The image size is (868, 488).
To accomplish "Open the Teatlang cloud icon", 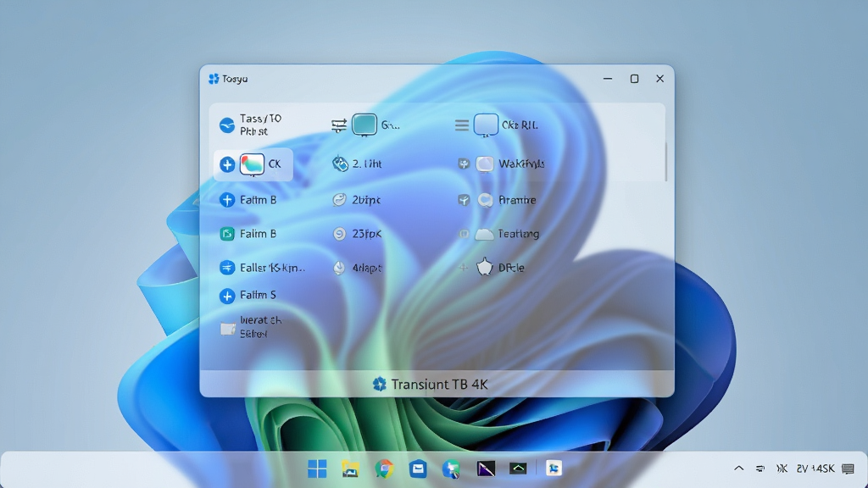I will 484,234.
